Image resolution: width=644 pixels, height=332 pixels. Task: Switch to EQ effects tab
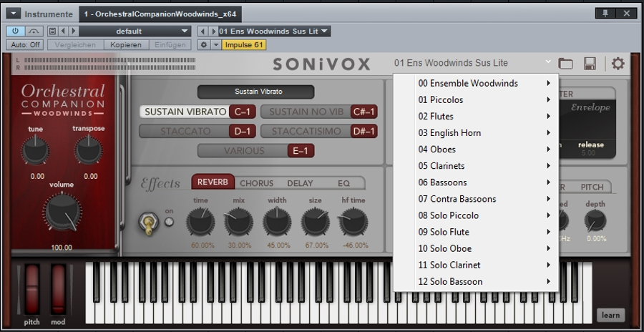pyautogui.click(x=343, y=183)
